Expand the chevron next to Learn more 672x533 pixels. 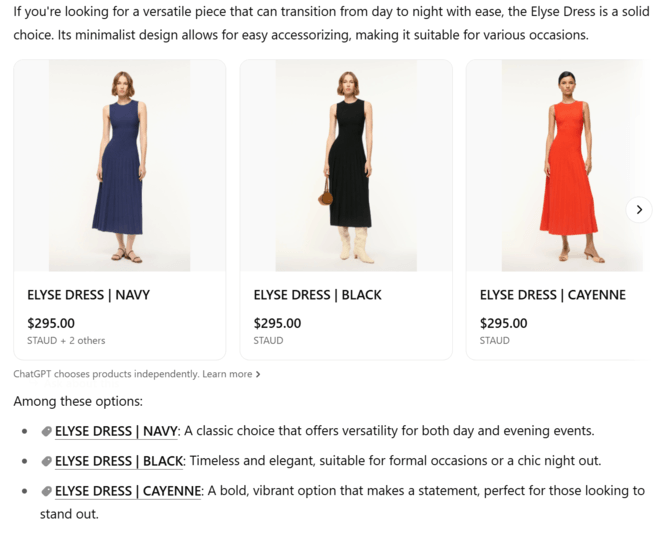coord(258,374)
